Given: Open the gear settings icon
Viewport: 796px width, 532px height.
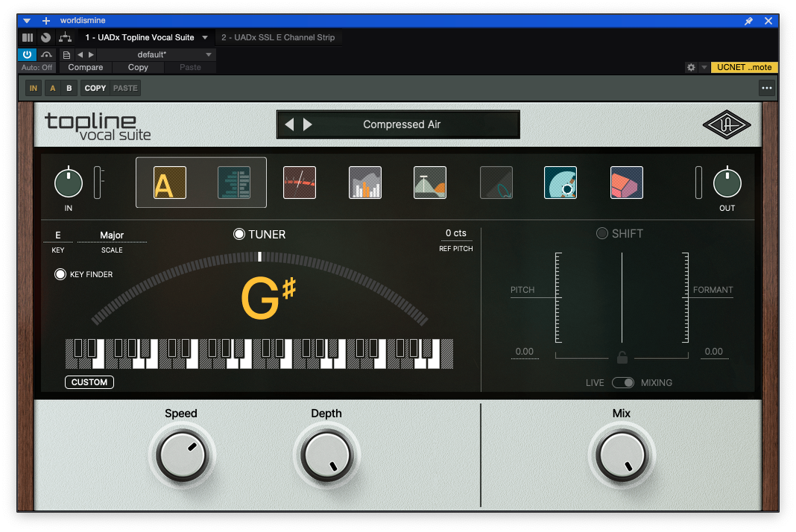Looking at the screenshot, I should (x=691, y=67).
